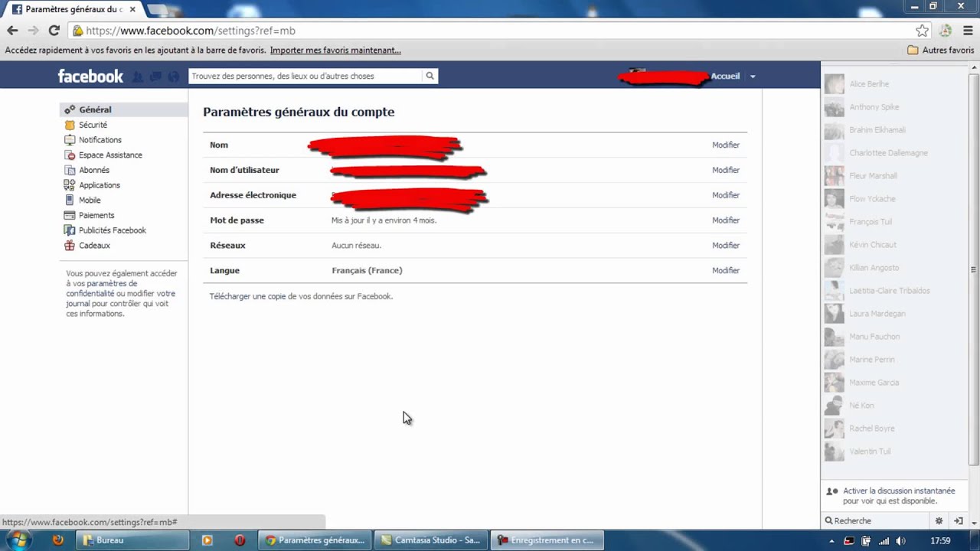Bookmark page with star icon
Viewport: 980px width, 551px height.
coord(923,31)
